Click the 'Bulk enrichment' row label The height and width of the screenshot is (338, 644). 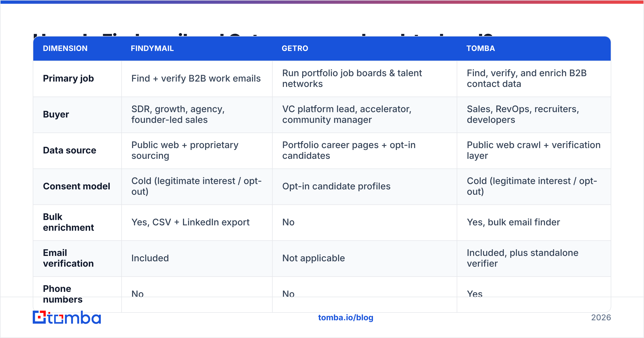pyautogui.click(x=68, y=222)
